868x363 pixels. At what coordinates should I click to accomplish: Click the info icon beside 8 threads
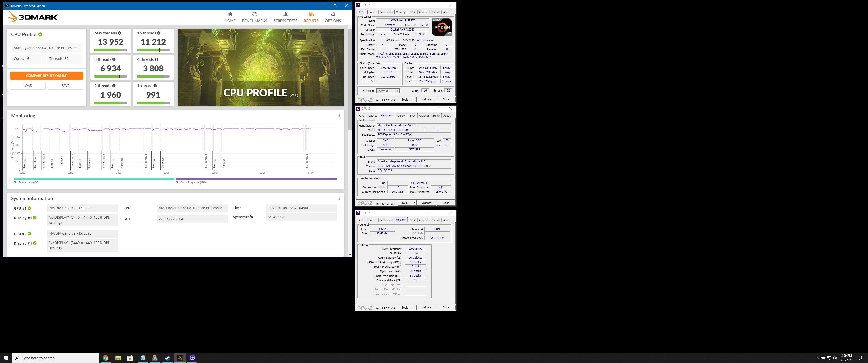pos(114,59)
